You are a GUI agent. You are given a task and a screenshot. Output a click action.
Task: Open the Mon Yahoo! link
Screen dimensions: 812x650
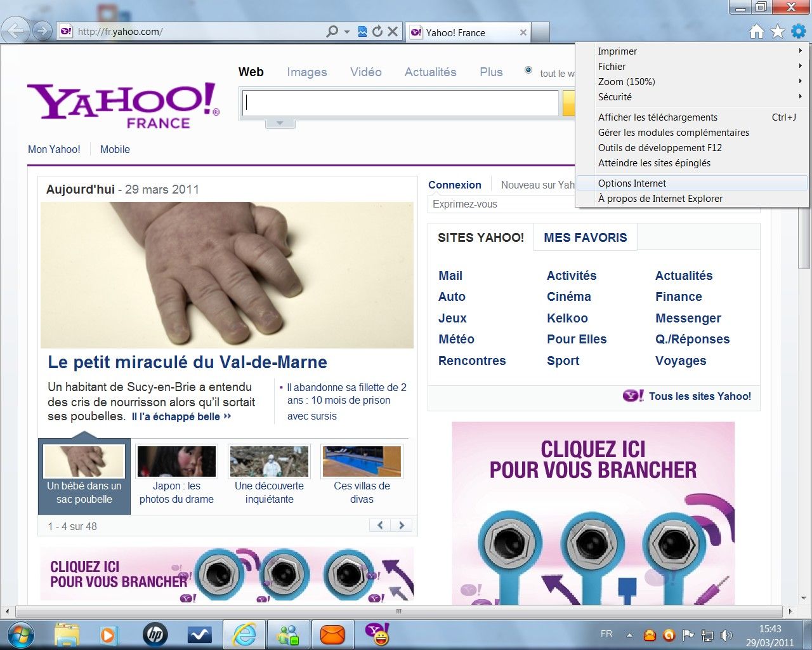pos(54,149)
